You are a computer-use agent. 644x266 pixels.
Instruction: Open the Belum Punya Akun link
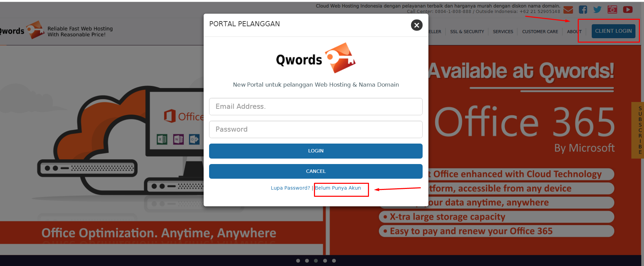click(338, 188)
